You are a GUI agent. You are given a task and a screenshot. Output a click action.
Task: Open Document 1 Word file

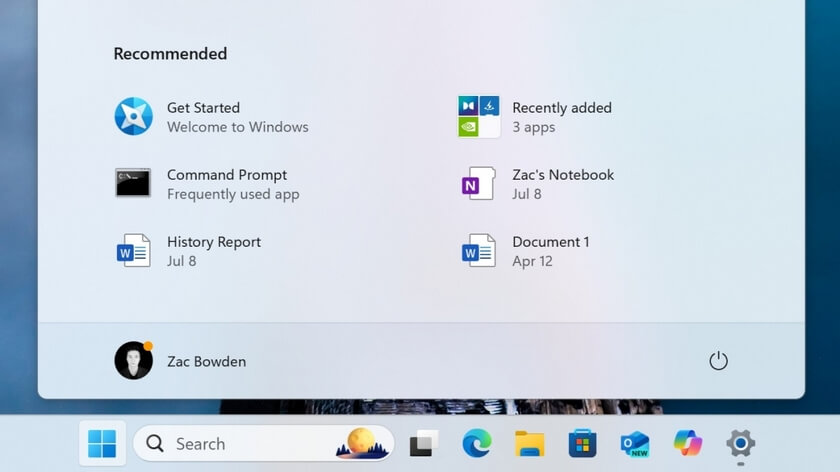[479, 251]
